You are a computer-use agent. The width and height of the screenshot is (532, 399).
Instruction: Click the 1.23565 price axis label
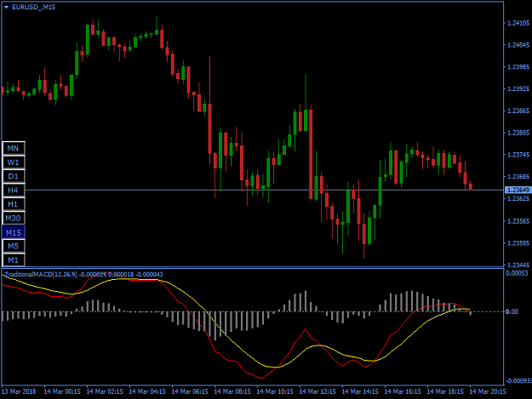[x=518, y=221]
